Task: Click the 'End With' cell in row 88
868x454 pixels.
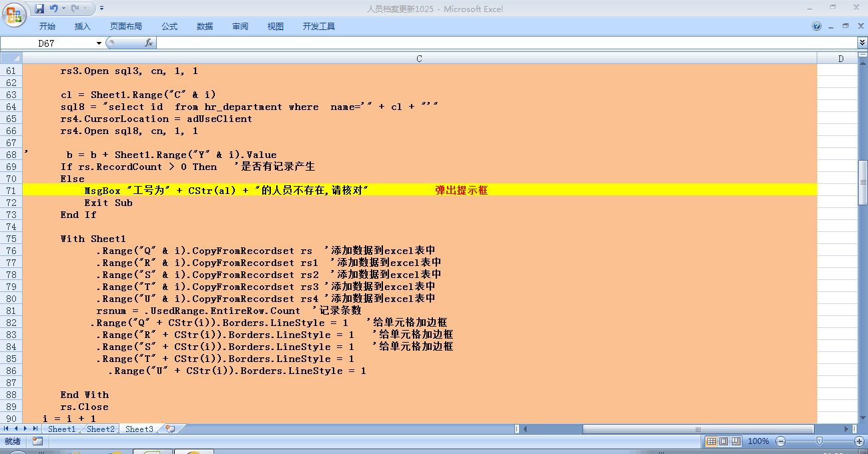Action: (84, 395)
